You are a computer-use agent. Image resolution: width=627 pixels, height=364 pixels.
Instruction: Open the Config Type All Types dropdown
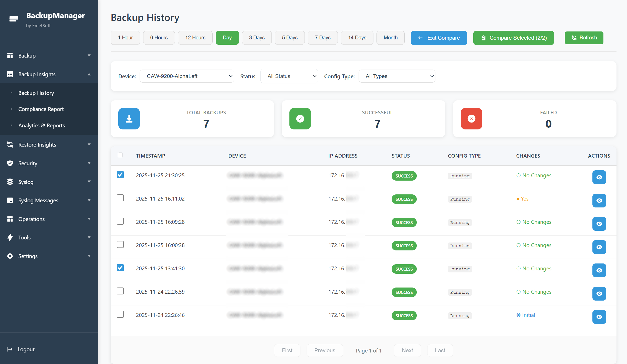[397, 76]
